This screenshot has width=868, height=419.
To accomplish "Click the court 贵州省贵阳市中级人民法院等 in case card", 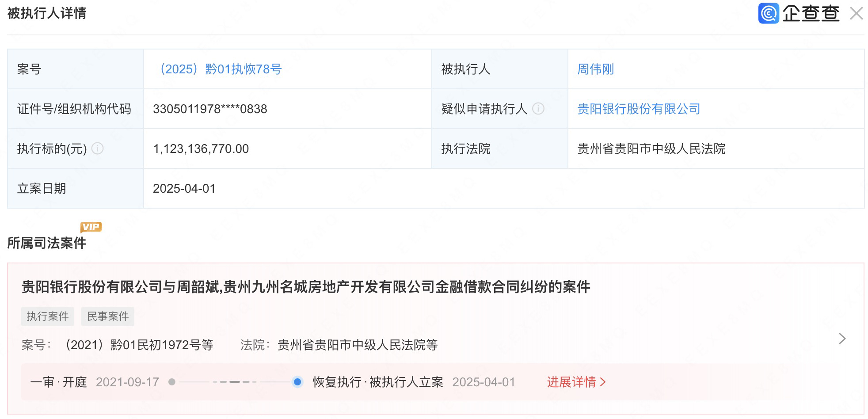I will pyautogui.click(x=358, y=345).
